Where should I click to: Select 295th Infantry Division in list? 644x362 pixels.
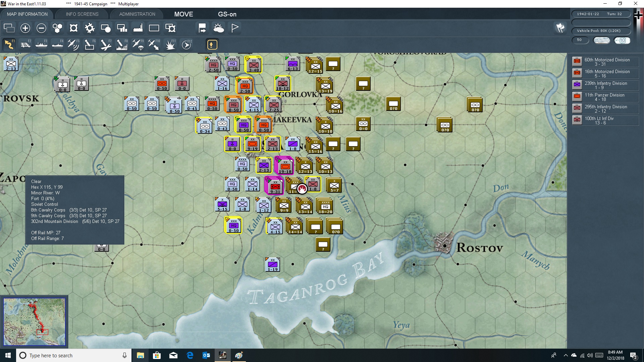605,109
